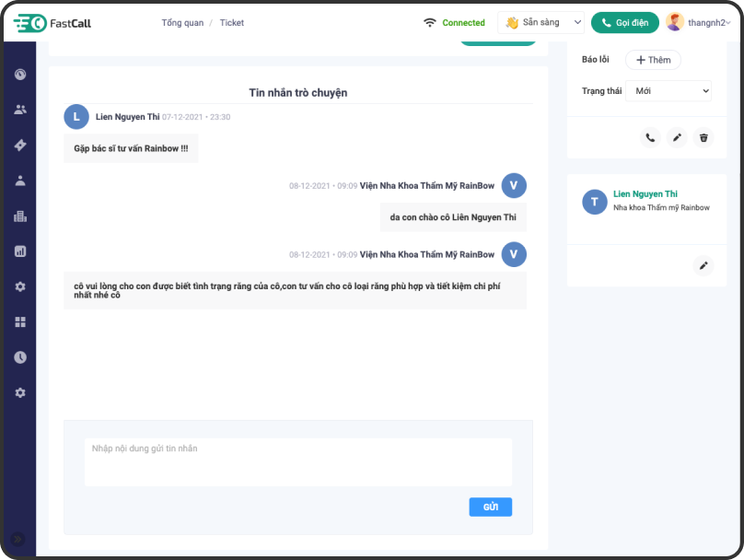This screenshot has width=744, height=560.
Task: Click the pencil edit icon for ticket
Action: pyautogui.click(x=677, y=137)
